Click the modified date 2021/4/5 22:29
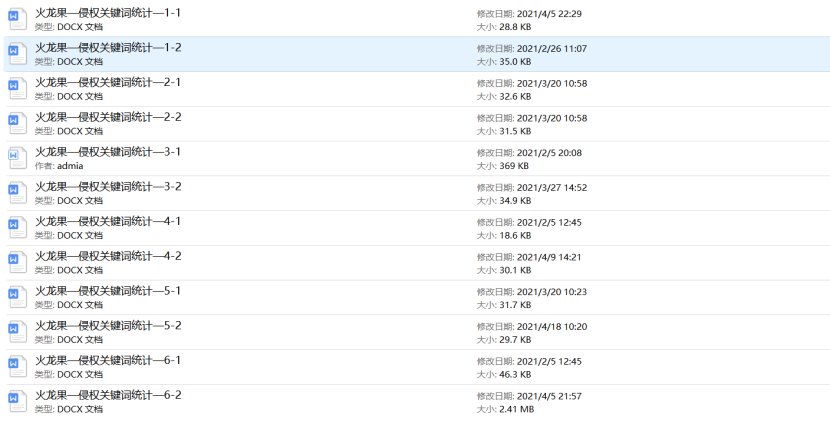This screenshot has height=441, width=830. 550,14
